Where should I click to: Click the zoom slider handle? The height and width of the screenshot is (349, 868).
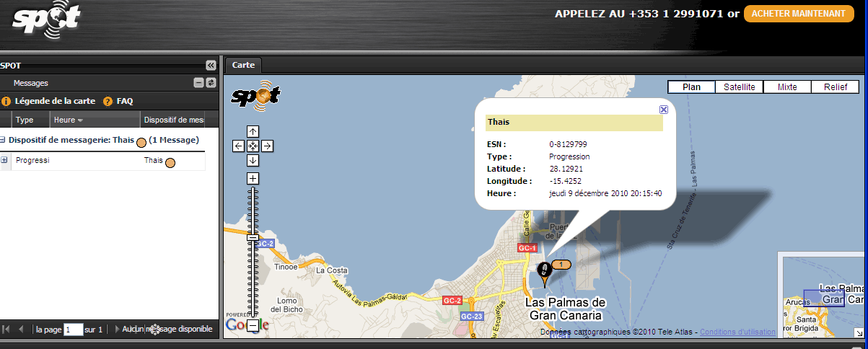(x=253, y=237)
